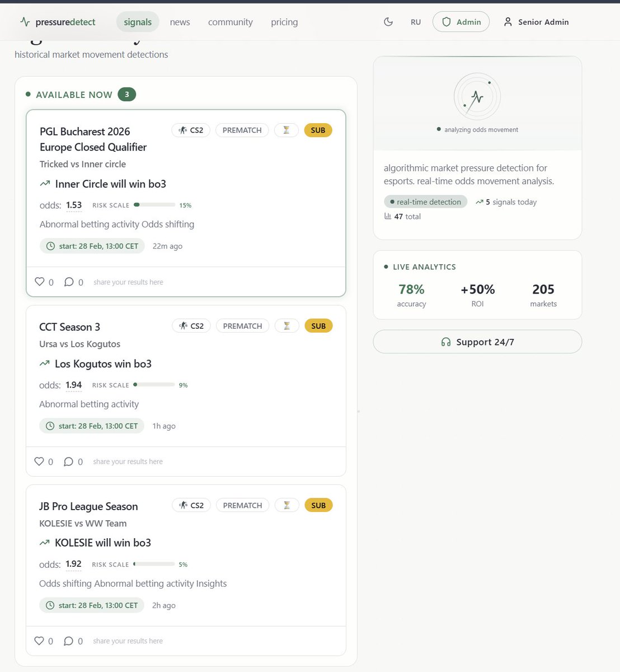Viewport: 620px width, 672px height.
Task: Click the odds value 1.92
Action: [73, 564]
